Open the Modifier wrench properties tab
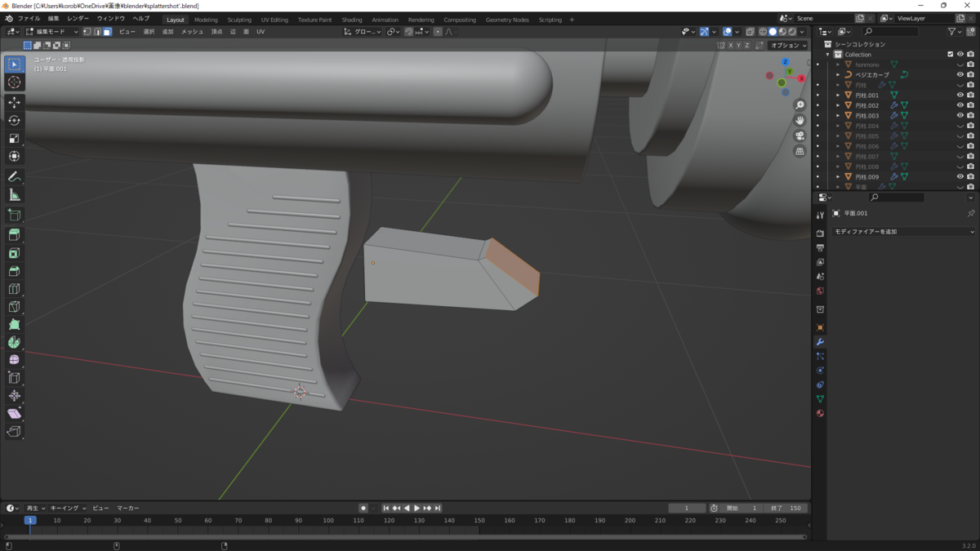This screenshot has height=551, width=980. click(820, 342)
